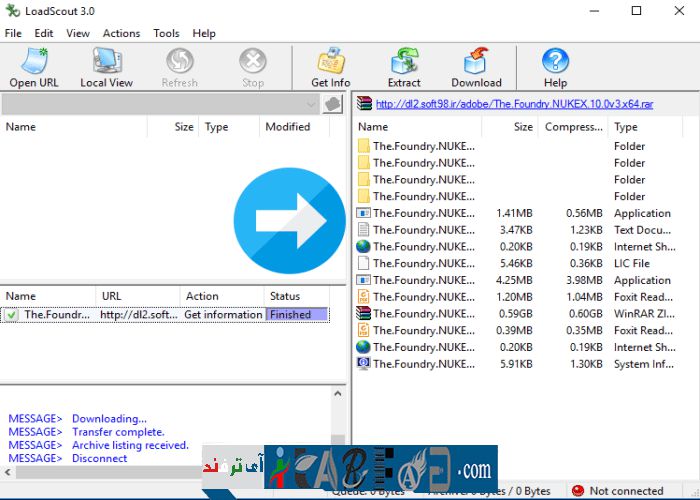The width and height of the screenshot is (700, 500).
Task: Sort archive list by Compressed column
Action: pos(572,127)
